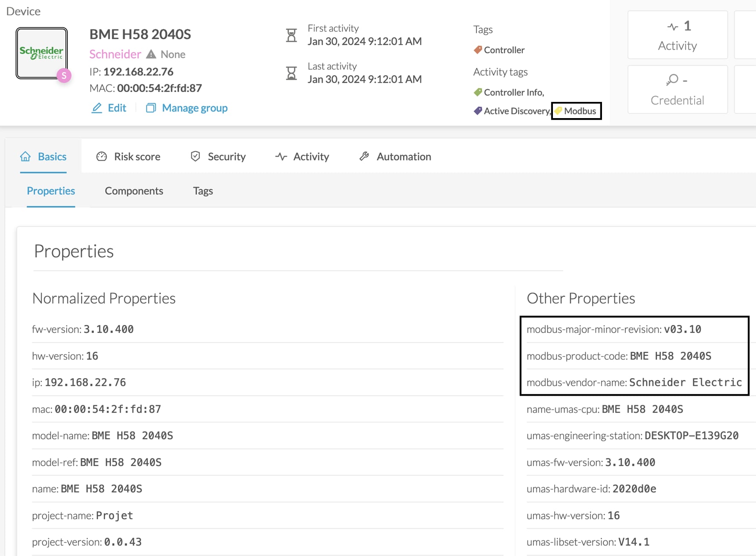Switch to the Risk score tab
This screenshot has width=756, height=556.
(x=128, y=156)
